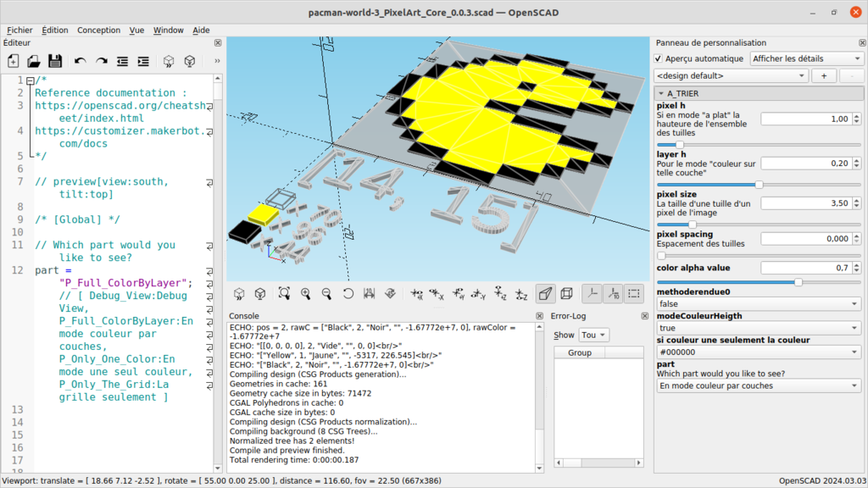Open the Fichier menu

(19, 30)
